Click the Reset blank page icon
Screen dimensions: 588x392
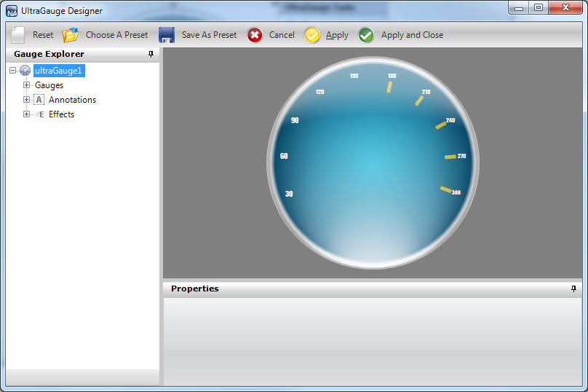pos(18,35)
